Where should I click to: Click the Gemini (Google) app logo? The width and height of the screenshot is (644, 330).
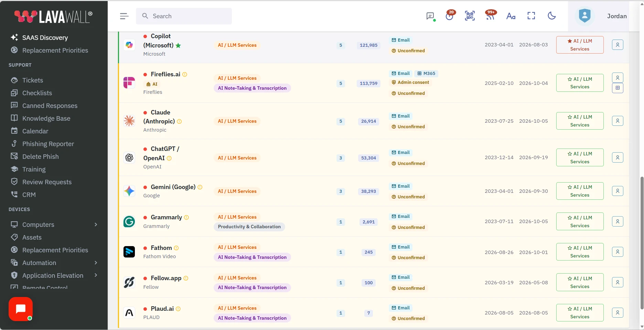coord(129,191)
